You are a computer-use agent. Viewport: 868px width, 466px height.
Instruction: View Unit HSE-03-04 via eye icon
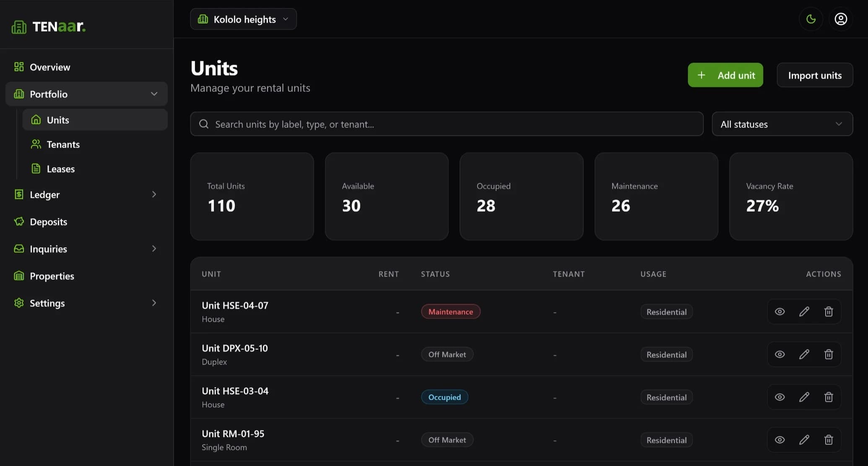[x=780, y=397]
